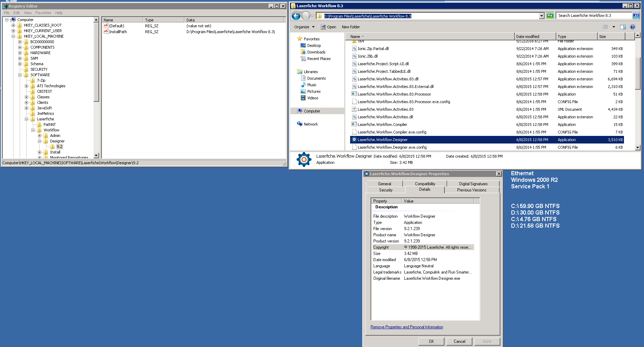Screen dimensions: 644x347
Task: Select the PathNT registry key
Action: [x=49, y=125]
